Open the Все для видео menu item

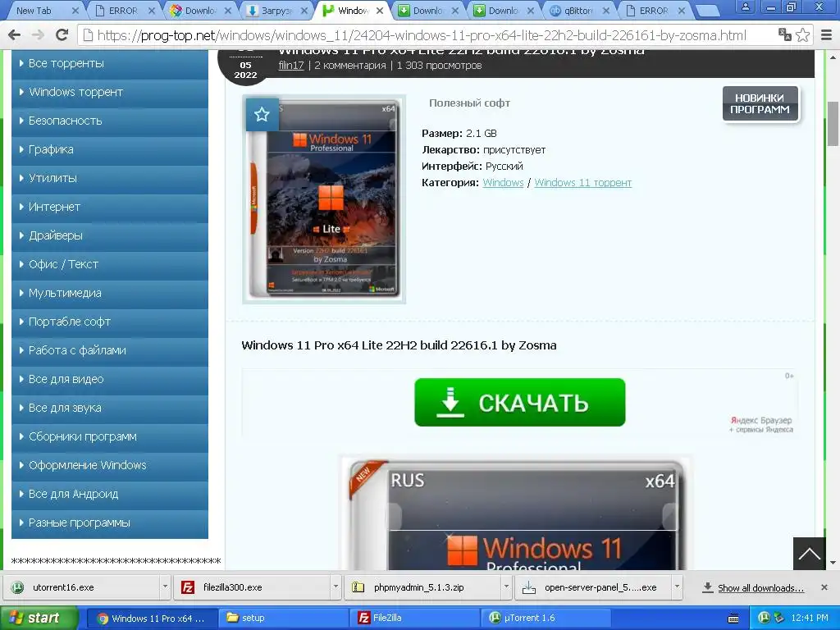110,379
